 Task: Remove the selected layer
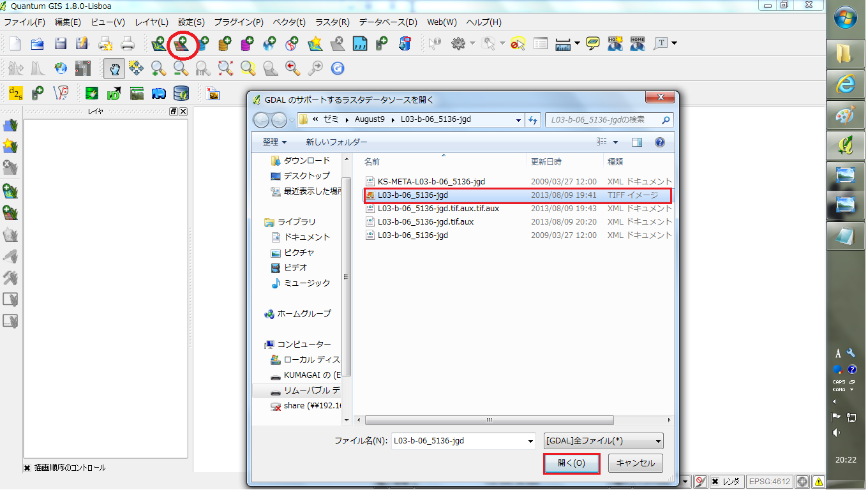[x=338, y=44]
